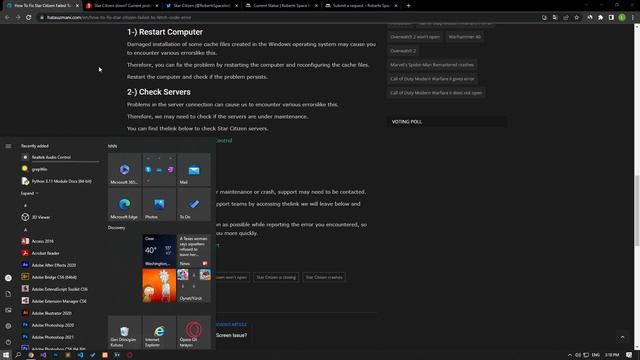Launch Access 2016 from the app list
The height and width of the screenshot is (360, 640).
coord(60,241)
